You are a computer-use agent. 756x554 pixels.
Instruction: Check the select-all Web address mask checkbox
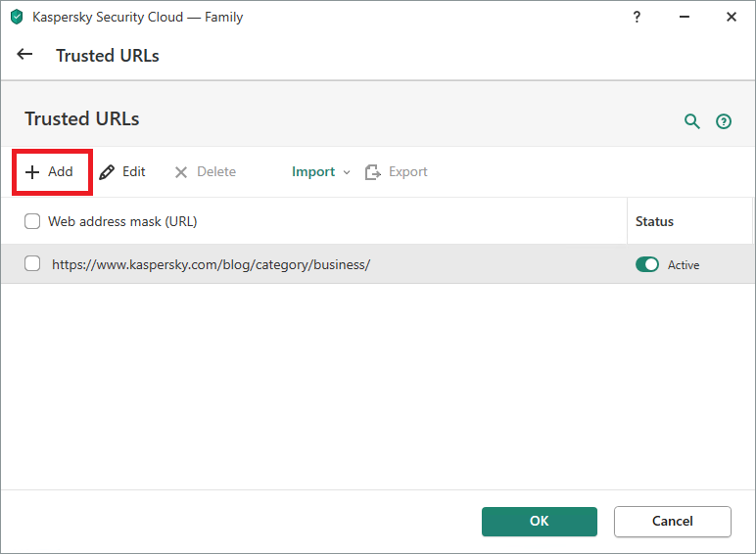[32, 221]
